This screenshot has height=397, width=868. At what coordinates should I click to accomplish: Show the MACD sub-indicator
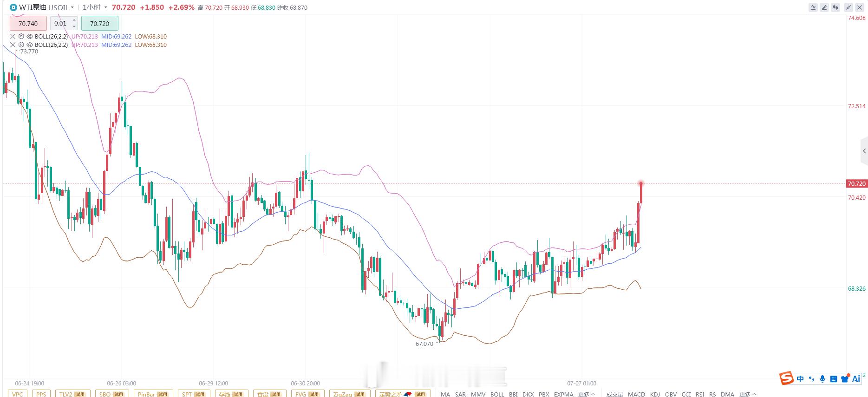[x=636, y=394]
